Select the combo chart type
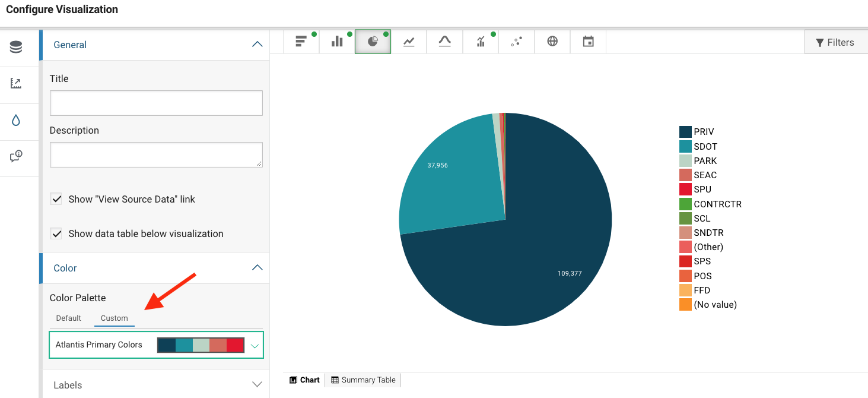 (x=481, y=42)
